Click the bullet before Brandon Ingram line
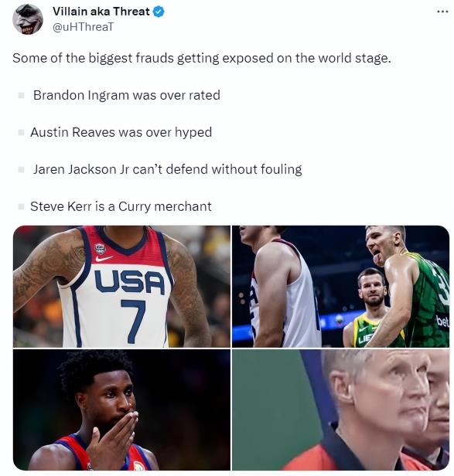 22,95
